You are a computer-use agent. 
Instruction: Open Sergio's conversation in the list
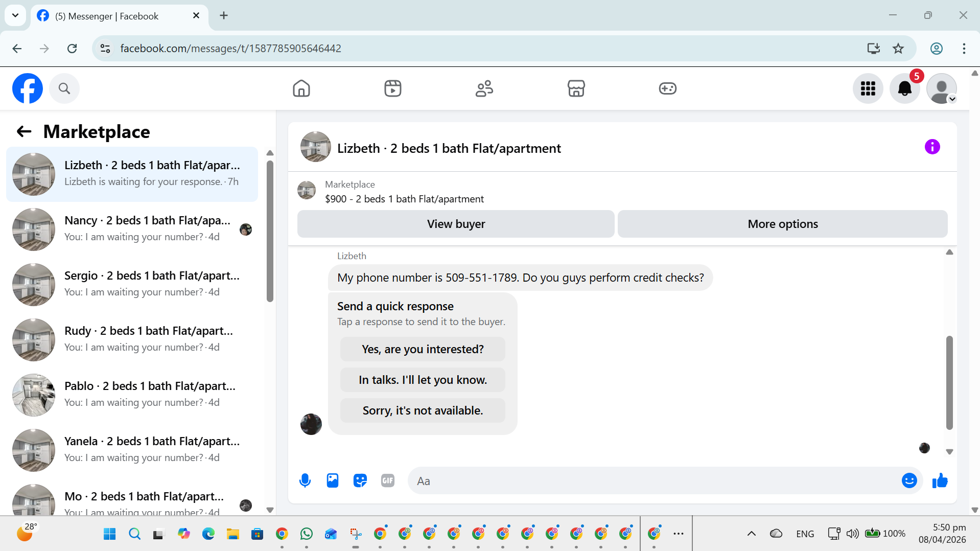pos(132,285)
